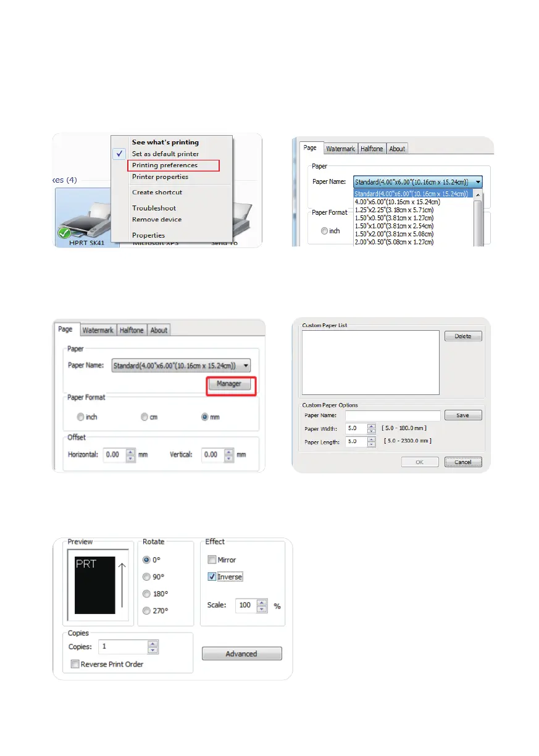Decrease Vertical offset with down arrow
Screen dimensions: 539x756
coord(228,458)
